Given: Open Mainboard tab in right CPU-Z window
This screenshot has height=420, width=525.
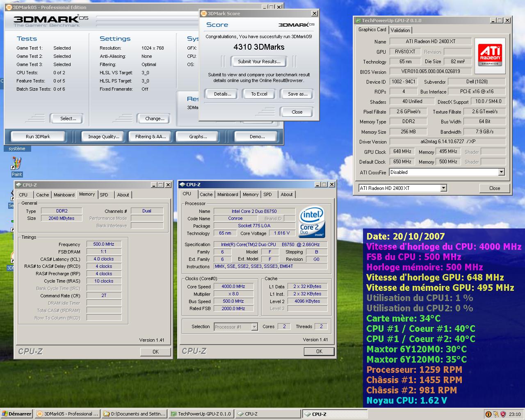Looking at the screenshot, I should [228, 194].
